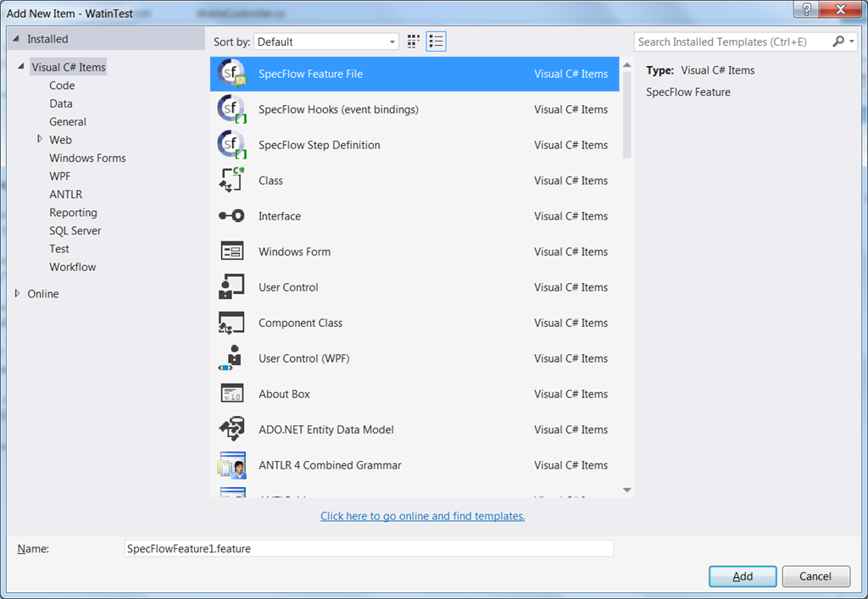The width and height of the screenshot is (868, 599).
Task: Click the scroll up arrow of template list
Action: pos(626,65)
